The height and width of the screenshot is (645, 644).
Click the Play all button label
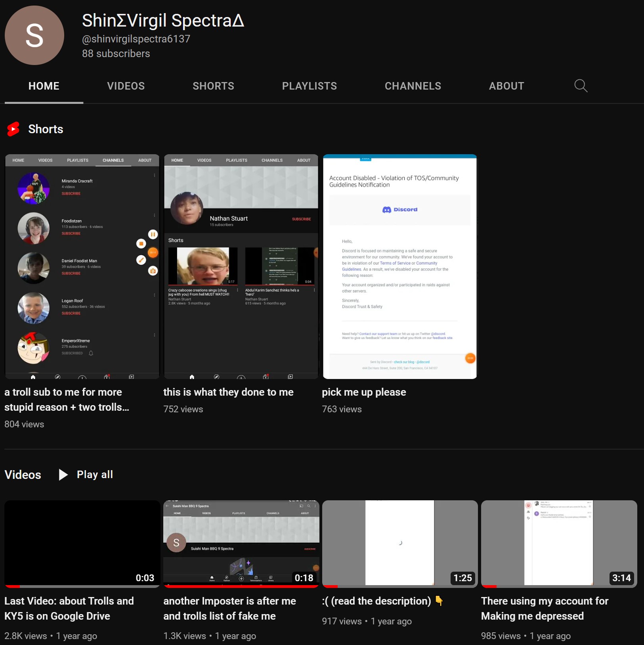point(95,475)
